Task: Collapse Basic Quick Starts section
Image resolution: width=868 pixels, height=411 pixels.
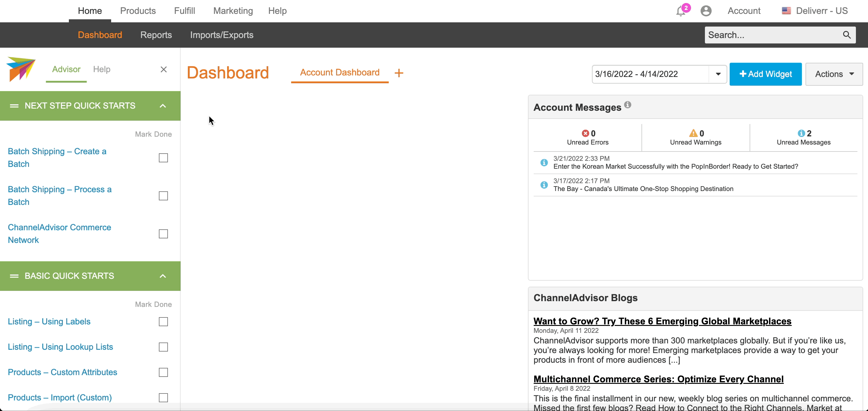Action: pos(163,276)
